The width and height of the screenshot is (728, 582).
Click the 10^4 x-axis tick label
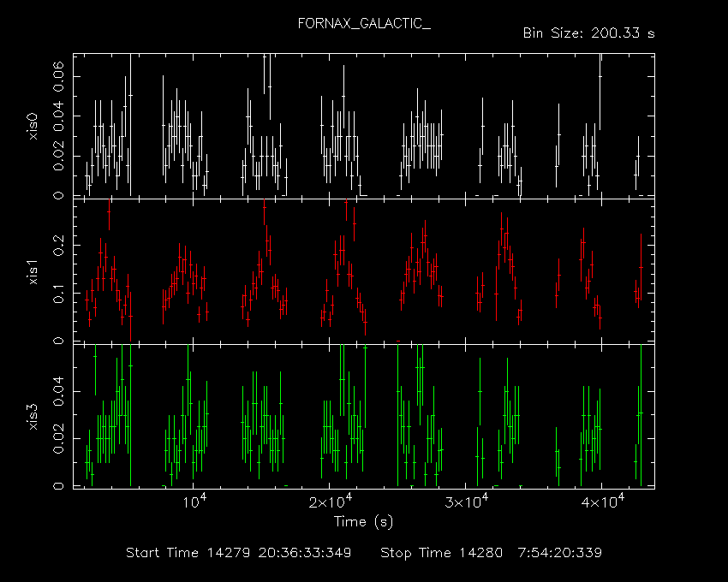click(194, 502)
